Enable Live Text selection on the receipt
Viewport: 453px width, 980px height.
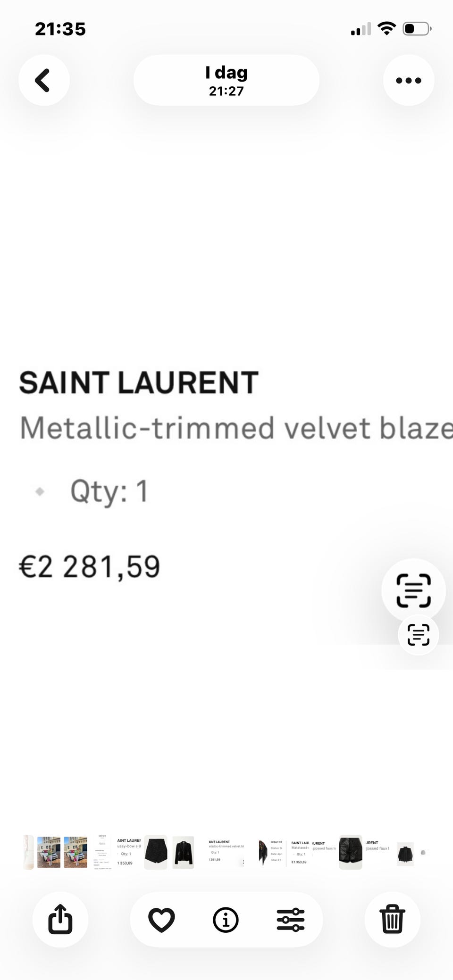pyautogui.click(x=413, y=590)
